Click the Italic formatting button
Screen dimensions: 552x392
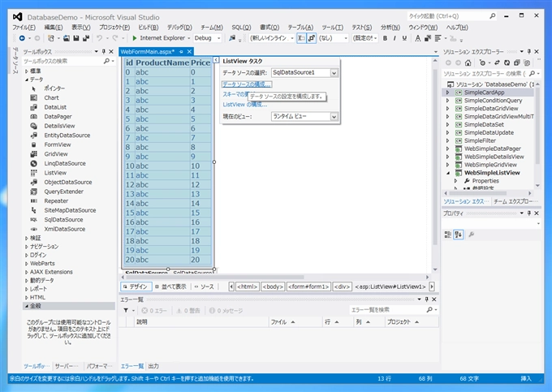coord(395,38)
